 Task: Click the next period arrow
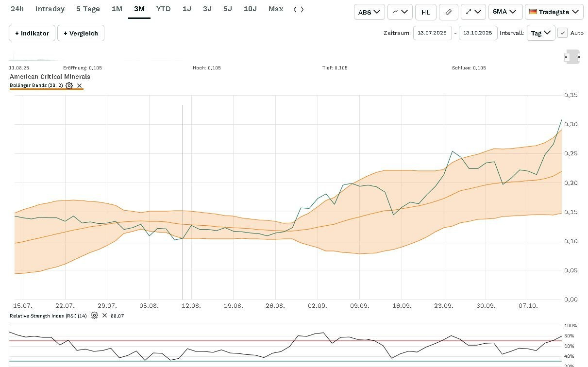(302, 9)
